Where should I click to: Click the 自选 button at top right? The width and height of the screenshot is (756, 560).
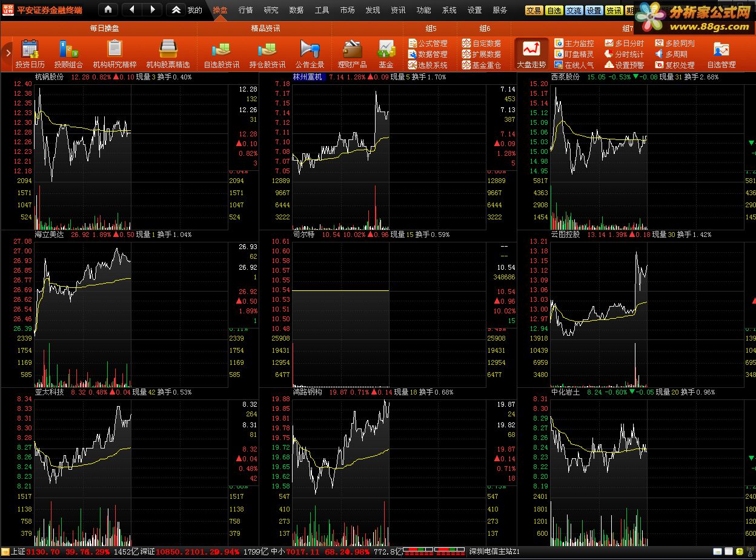[554, 10]
